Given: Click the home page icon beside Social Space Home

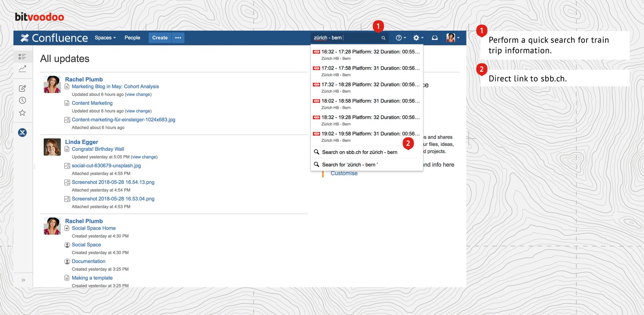Looking at the screenshot, I should tap(67, 228).
